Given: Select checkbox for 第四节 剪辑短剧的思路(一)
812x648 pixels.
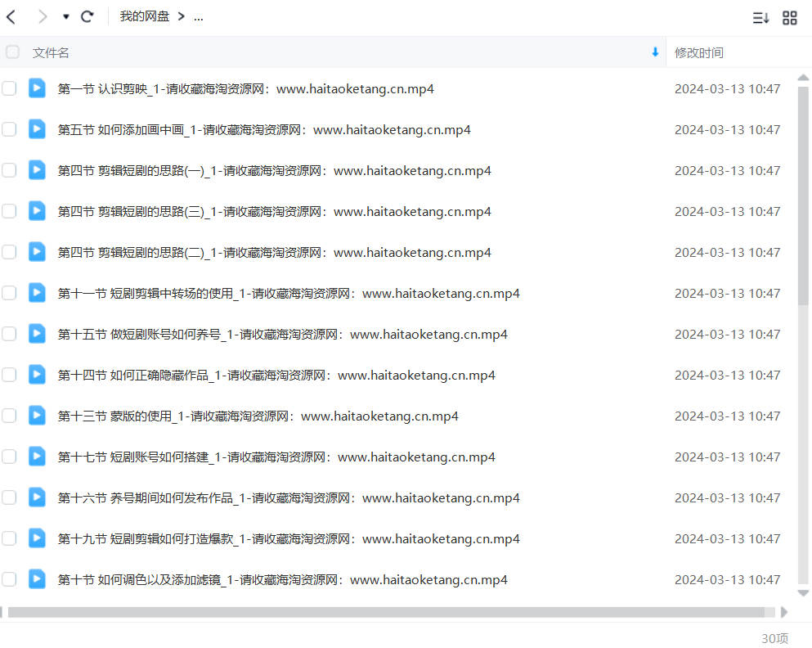Looking at the screenshot, I should click(9, 170).
